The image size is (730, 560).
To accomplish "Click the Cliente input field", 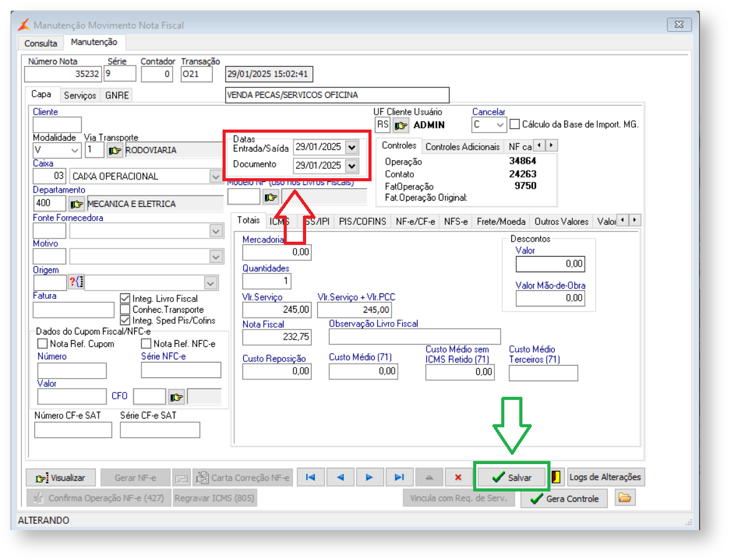I will (57, 125).
